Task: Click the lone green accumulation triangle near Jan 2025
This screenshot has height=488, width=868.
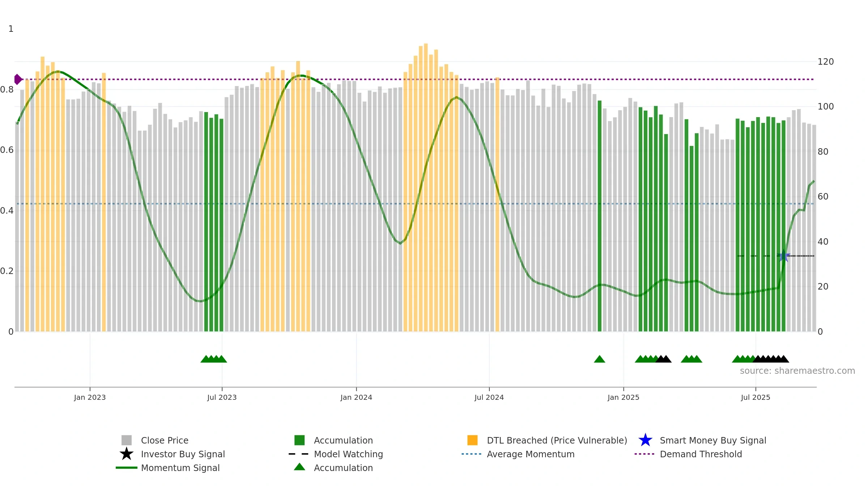Action: click(599, 359)
